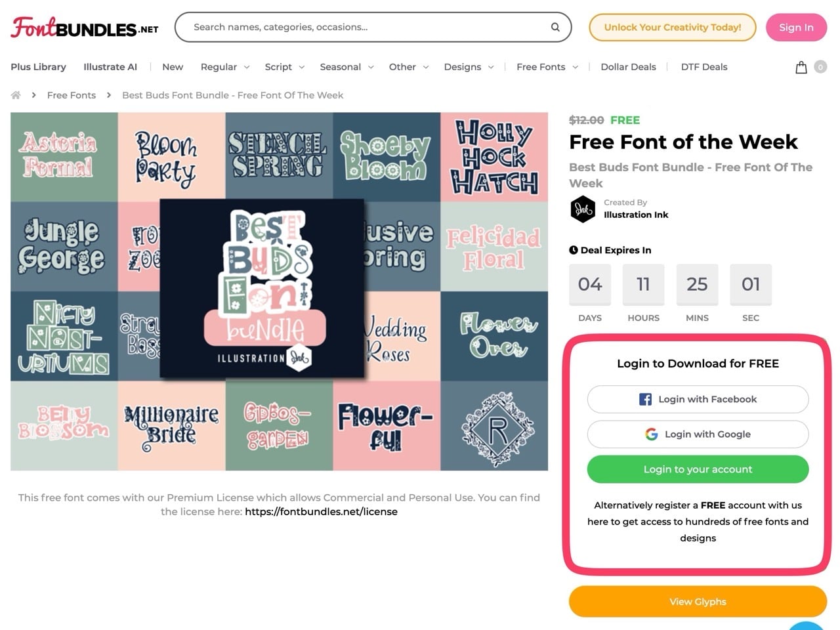Image resolution: width=840 pixels, height=630 pixels.
Task: Click the Illustration Ink creator avatar
Action: pos(582,209)
